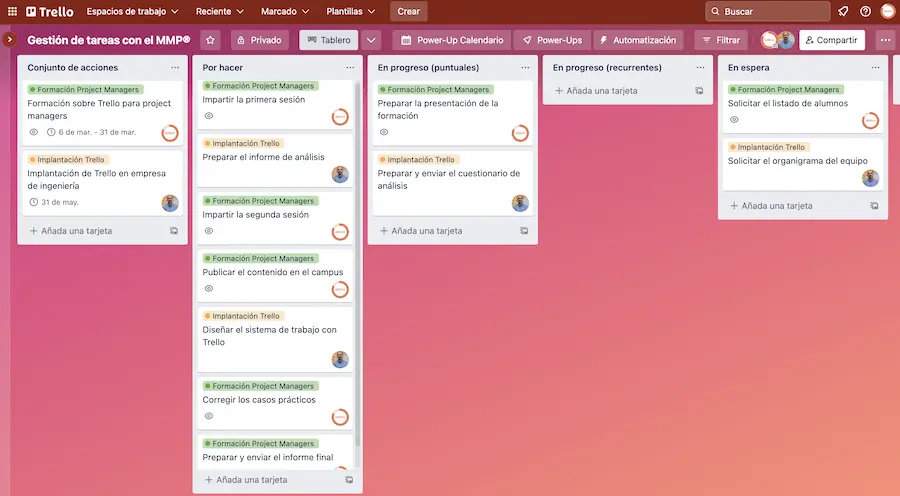Add a card to Por hacer list
This screenshot has width=900, height=496.
pyautogui.click(x=246, y=480)
